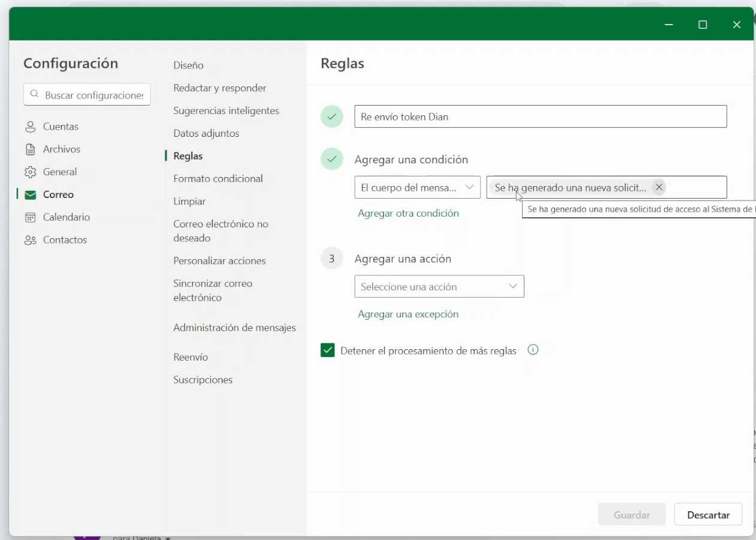
Task: Open General gear icon
Action: (x=30, y=172)
